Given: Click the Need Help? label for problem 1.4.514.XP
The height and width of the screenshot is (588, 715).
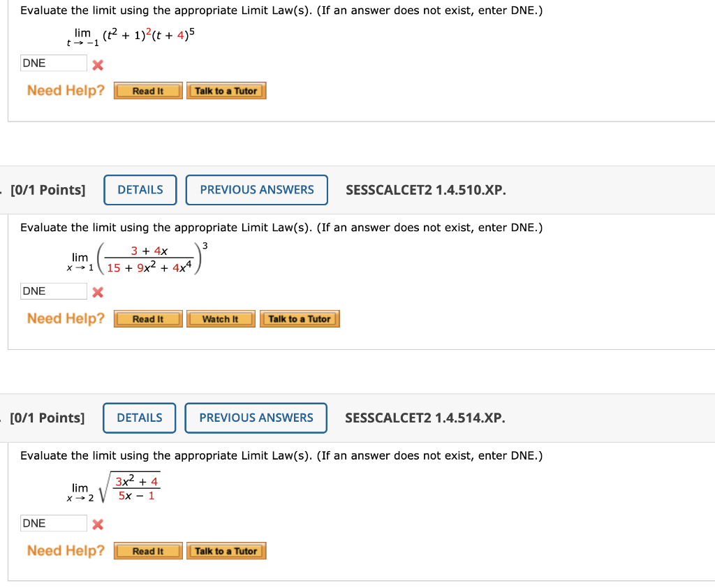Looking at the screenshot, I should pos(64,550).
